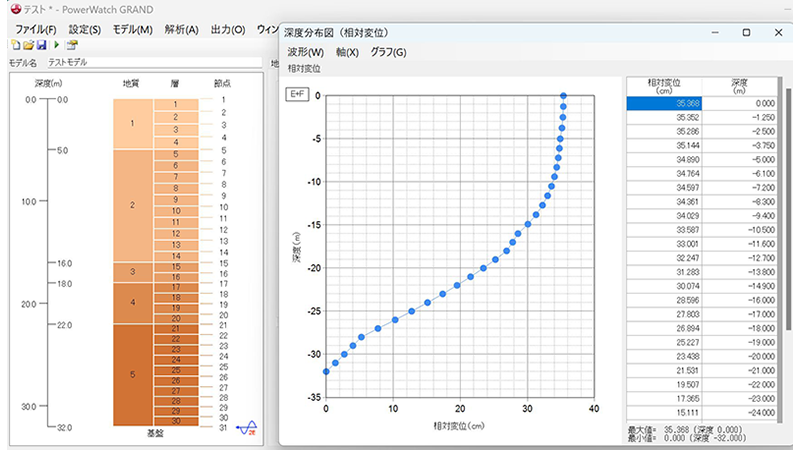Maximize the depth distribution chart window
Screen dimensions: 800x450
[746, 33]
